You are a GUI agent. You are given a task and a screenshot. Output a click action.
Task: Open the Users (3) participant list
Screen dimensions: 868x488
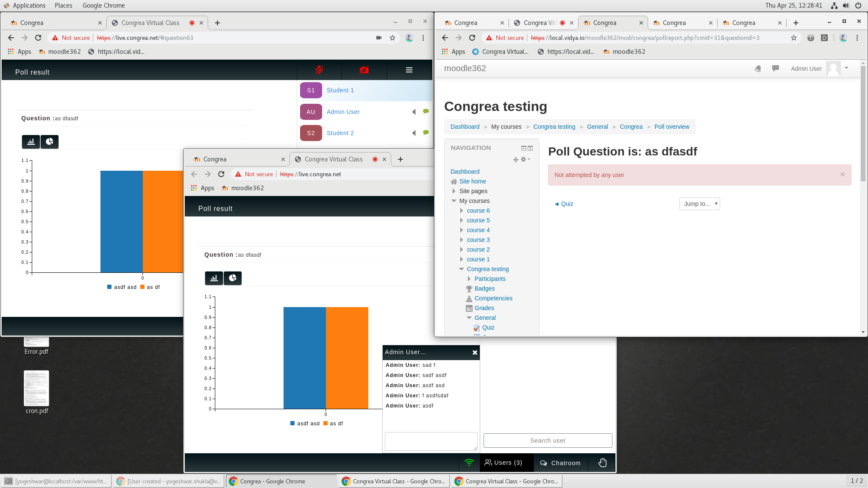506,463
